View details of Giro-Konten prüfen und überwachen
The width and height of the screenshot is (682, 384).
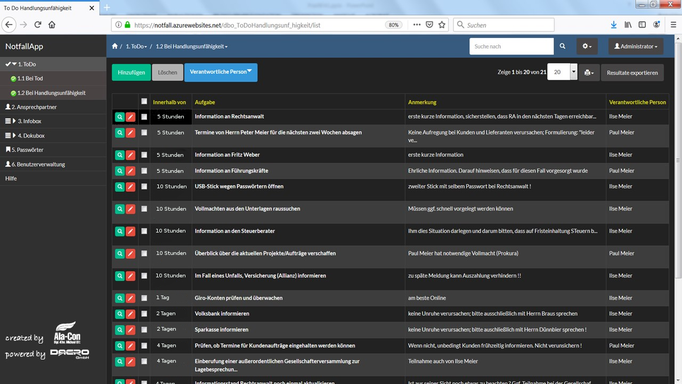click(x=119, y=298)
